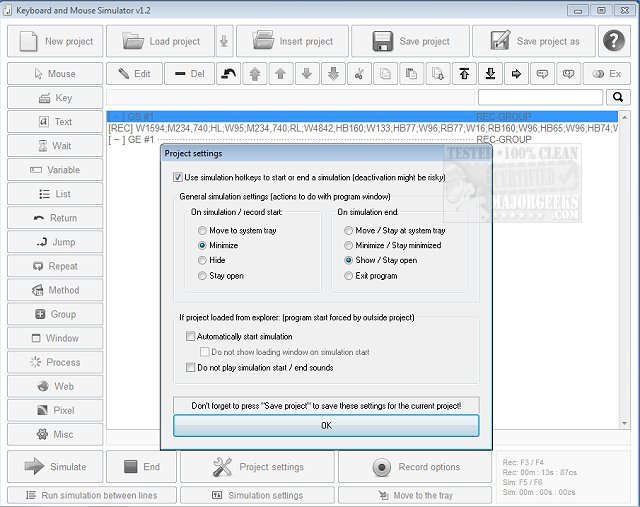
Task: Select Move to system tray on start
Action: point(203,230)
